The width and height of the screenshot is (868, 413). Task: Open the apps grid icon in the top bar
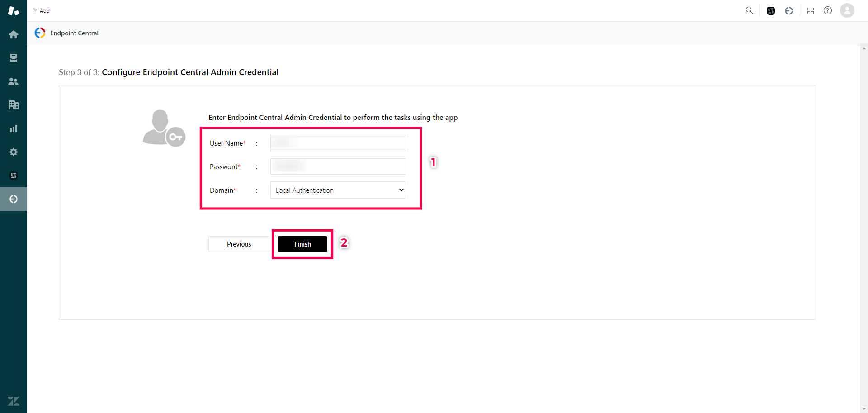[811, 10]
